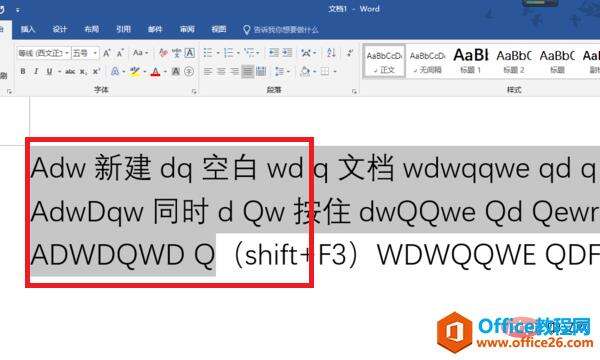Click the Decrease Indent icon
Viewport: 600px width, 360px height.
274,53
